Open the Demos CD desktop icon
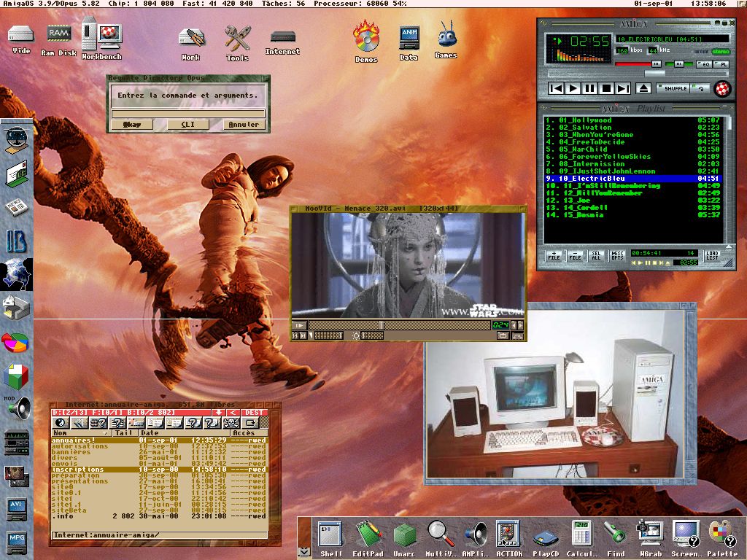 point(366,37)
